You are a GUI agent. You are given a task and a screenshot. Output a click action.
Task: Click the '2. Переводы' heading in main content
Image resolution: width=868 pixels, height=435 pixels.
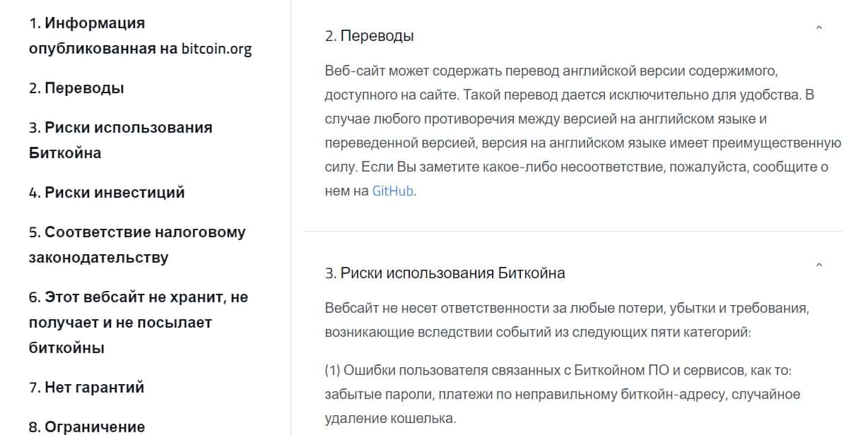pos(369,36)
